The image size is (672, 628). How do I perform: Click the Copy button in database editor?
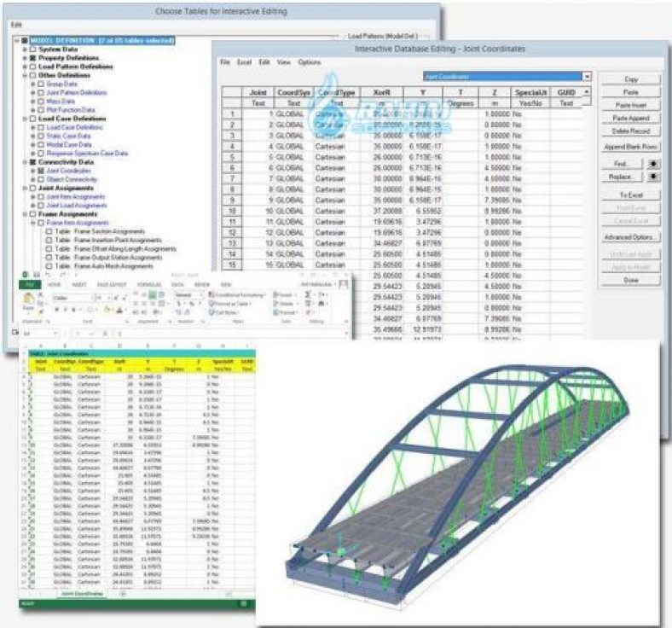(x=631, y=79)
